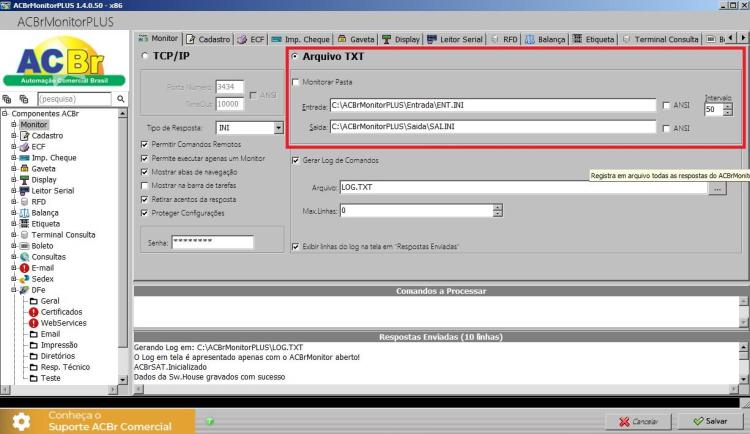Select the Gaveta drawer icon in tree
The image size is (750, 434).
(x=24, y=169)
